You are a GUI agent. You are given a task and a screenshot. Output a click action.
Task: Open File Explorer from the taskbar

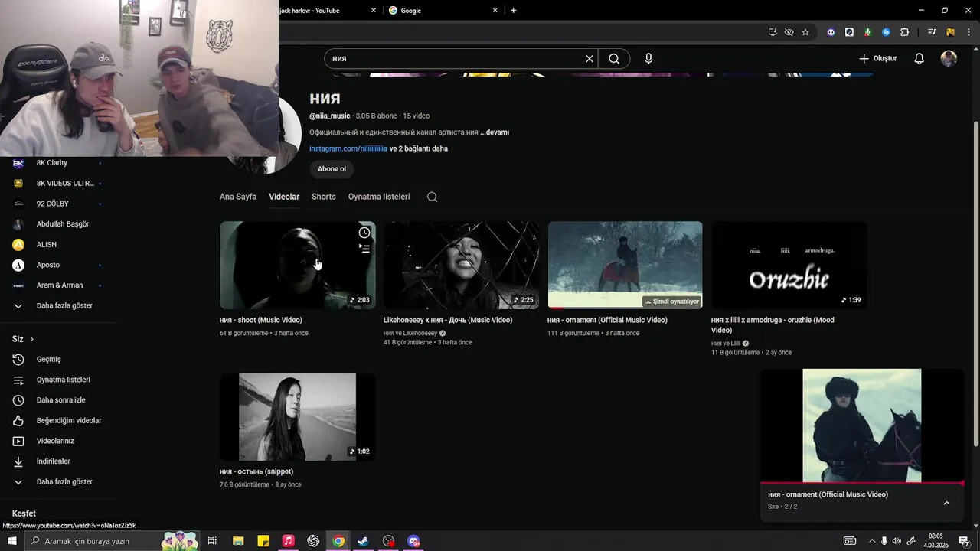pyautogui.click(x=238, y=541)
